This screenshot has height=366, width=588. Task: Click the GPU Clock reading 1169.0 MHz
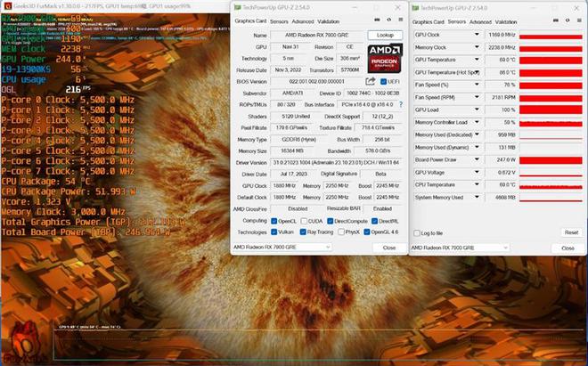(501, 35)
